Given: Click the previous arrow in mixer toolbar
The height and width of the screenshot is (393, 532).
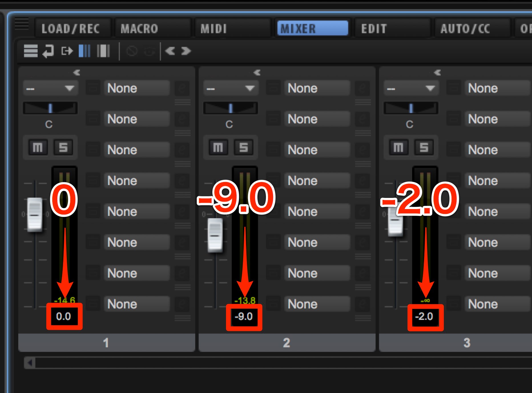Looking at the screenshot, I should (170, 51).
